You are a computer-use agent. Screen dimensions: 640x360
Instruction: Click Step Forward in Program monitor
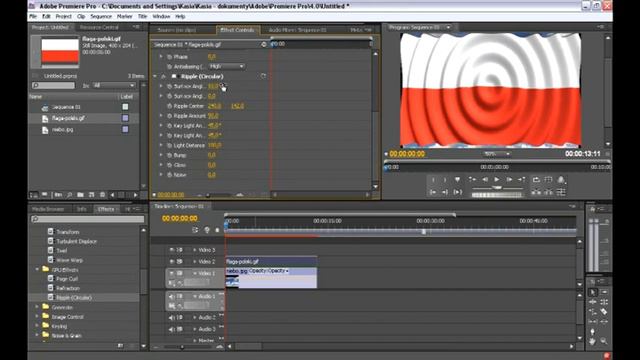[x=509, y=179]
